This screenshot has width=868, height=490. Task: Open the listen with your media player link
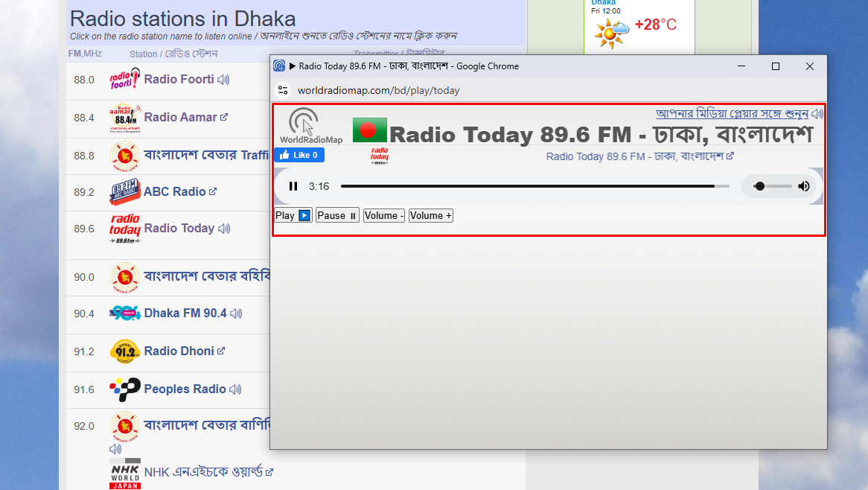tap(732, 113)
